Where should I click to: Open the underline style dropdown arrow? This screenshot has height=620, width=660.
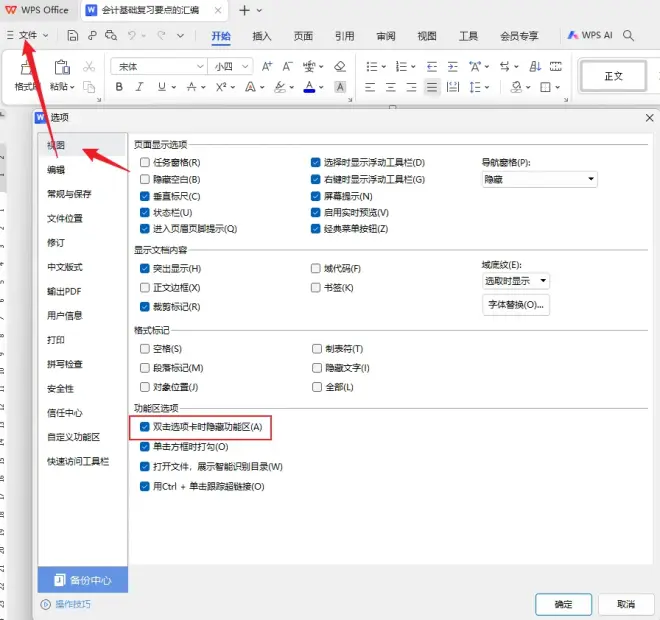tap(173, 87)
